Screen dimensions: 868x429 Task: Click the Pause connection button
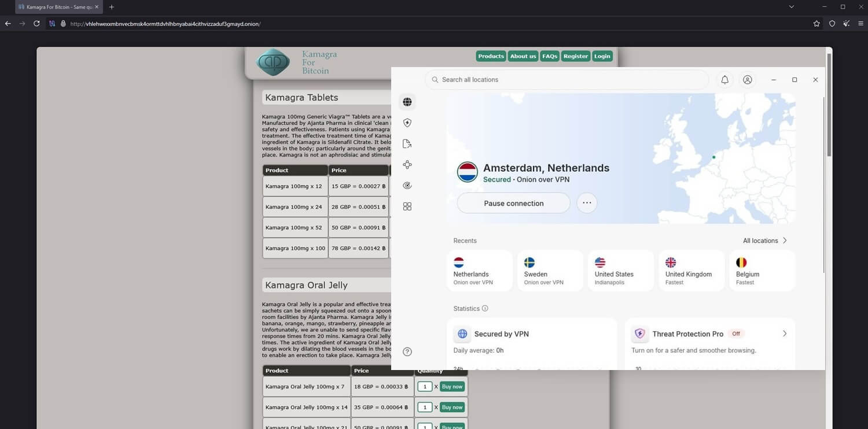[514, 204]
